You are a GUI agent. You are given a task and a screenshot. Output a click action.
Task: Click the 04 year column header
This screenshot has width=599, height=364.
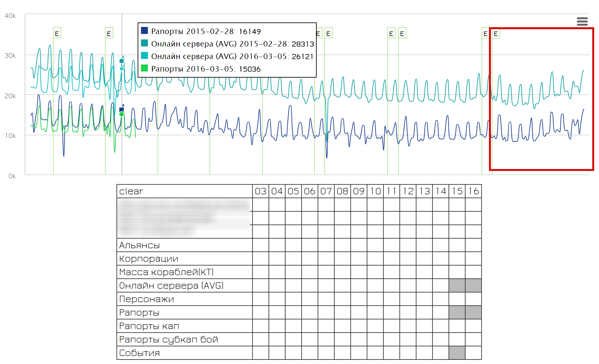click(277, 191)
